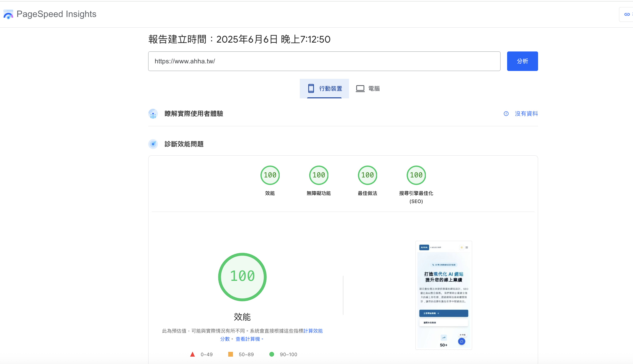Click the 沒有資料 link

coord(526,114)
